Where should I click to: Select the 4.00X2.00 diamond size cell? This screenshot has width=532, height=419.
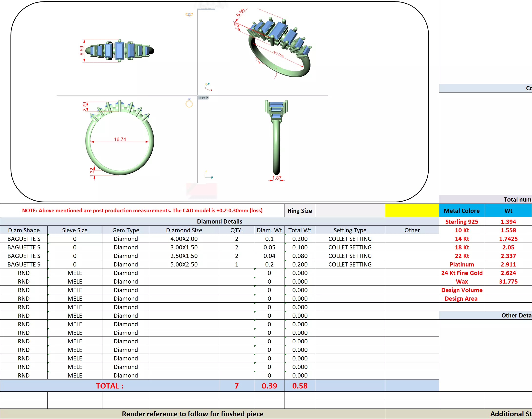(x=184, y=239)
